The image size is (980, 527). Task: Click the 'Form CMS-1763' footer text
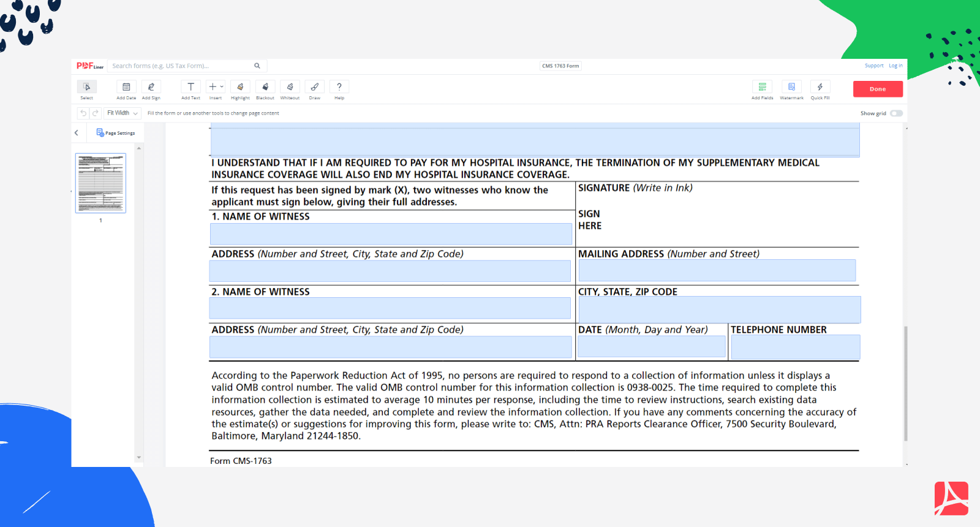pyautogui.click(x=241, y=461)
